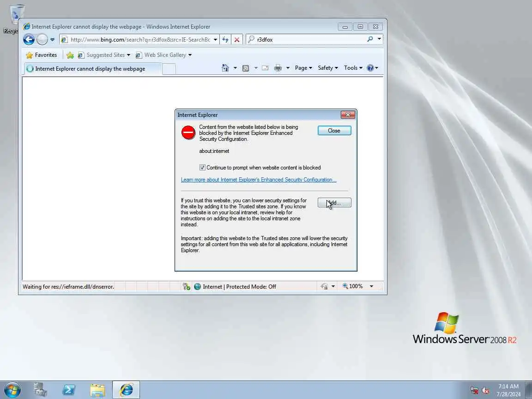Click the red blocked-content stop icon

click(x=188, y=133)
